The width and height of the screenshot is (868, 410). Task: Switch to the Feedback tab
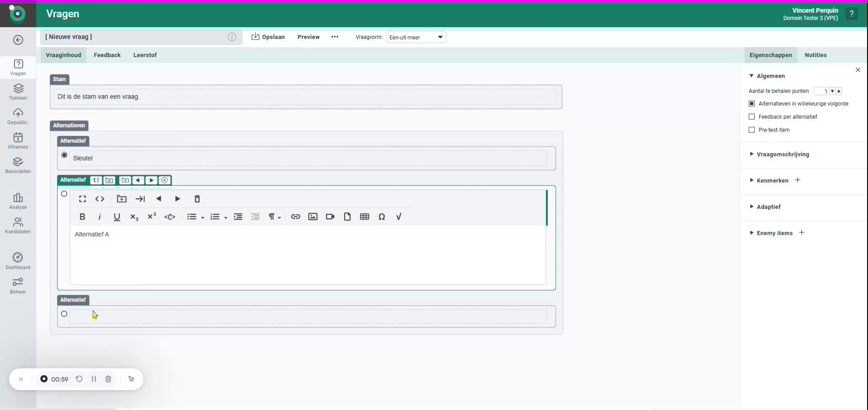coord(107,55)
